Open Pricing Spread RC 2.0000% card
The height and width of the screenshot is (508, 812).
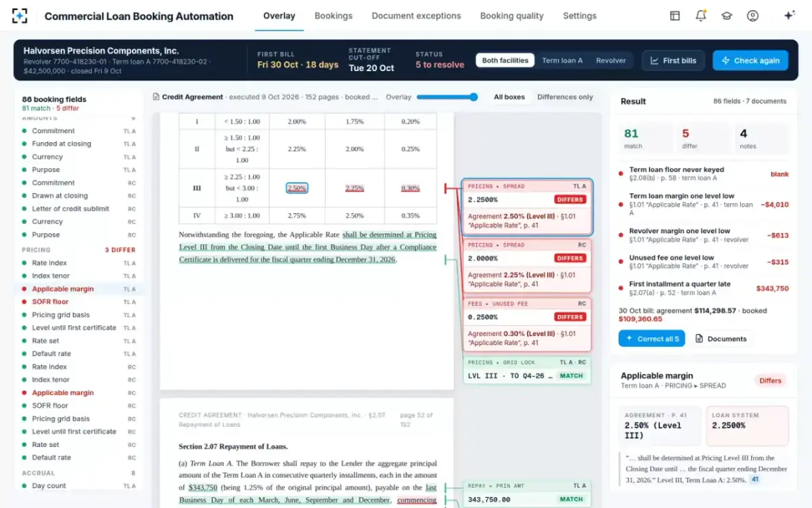pos(527,266)
